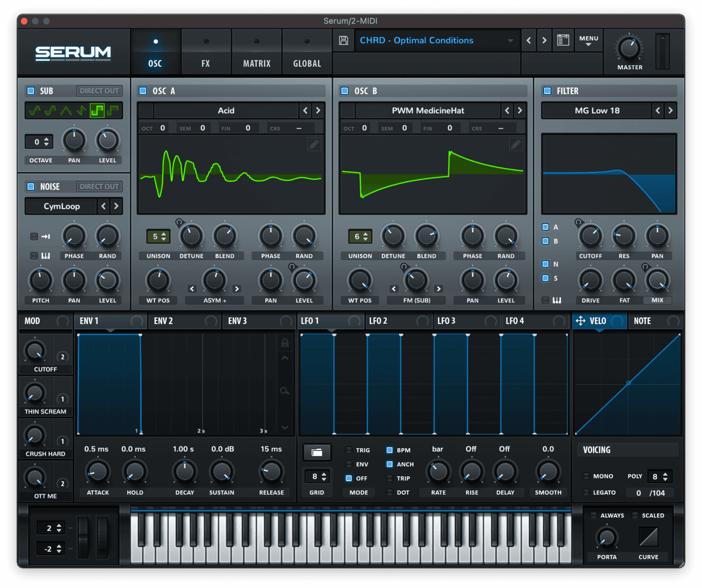Viewport: 702px width, 588px height.
Task: Toggle the LFO BPM sync checkbox
Action: 390,450
